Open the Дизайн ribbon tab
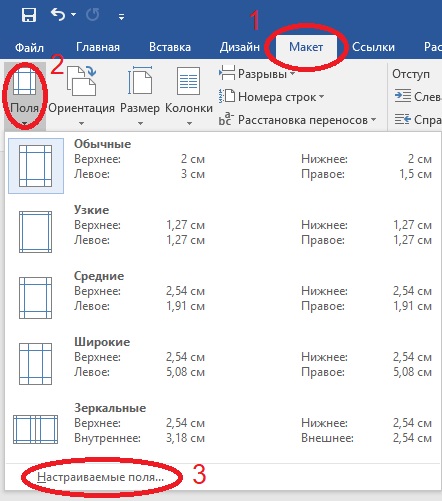 point(239,47)
